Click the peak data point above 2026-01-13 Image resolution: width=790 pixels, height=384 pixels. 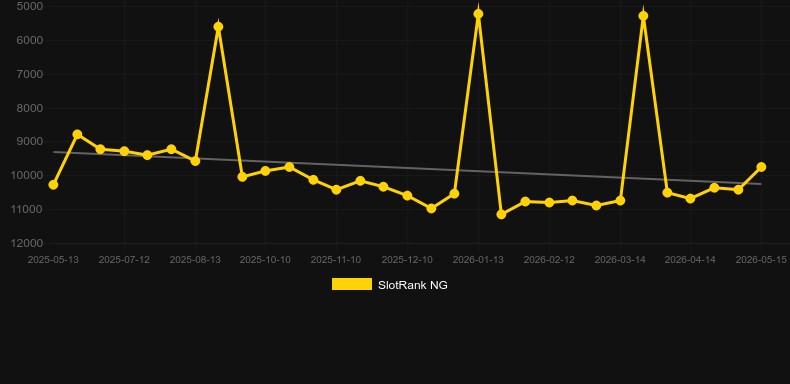(478, 14)
